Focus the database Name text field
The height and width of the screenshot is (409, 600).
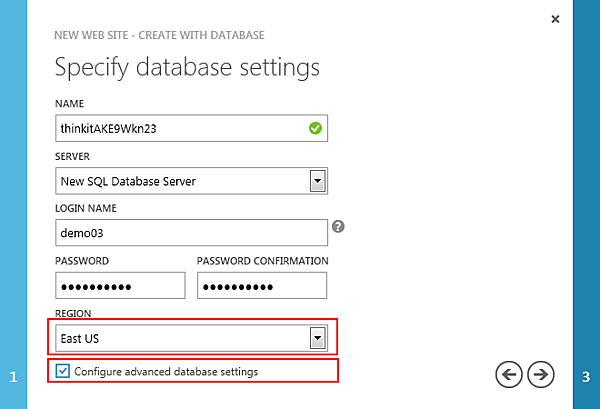pos(180,128)
